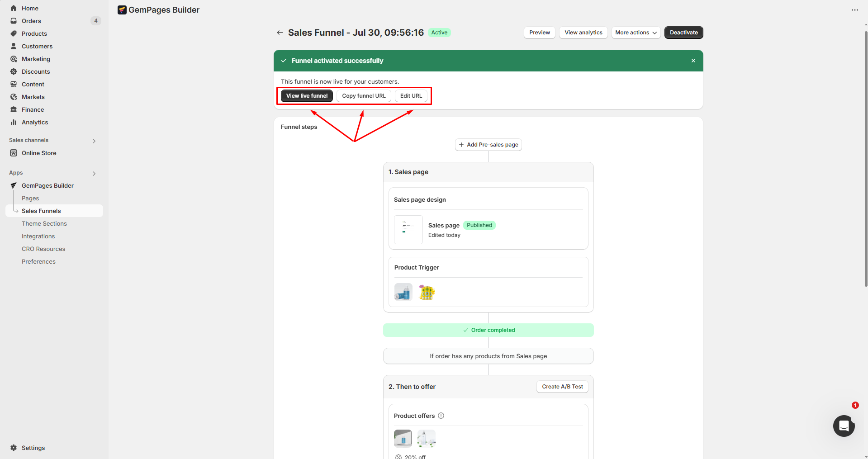Open the More actions dropdown
Screen dimensions: 868x459
pos(636,33)
